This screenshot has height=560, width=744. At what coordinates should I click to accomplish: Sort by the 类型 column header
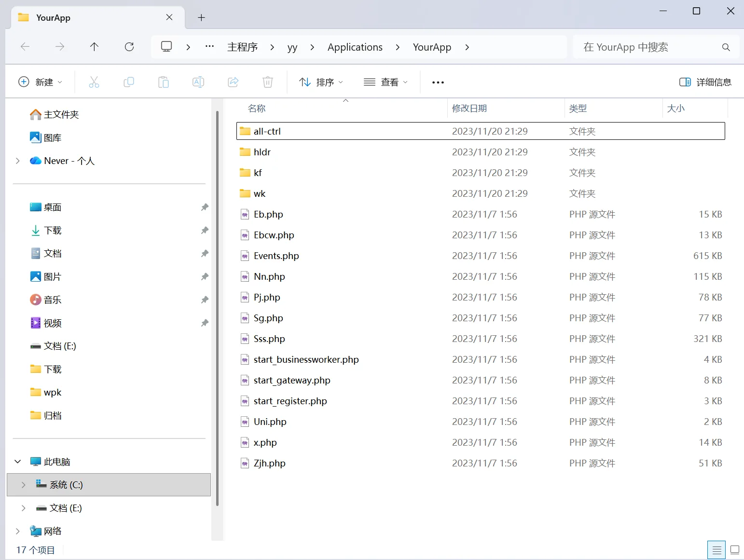578,109
